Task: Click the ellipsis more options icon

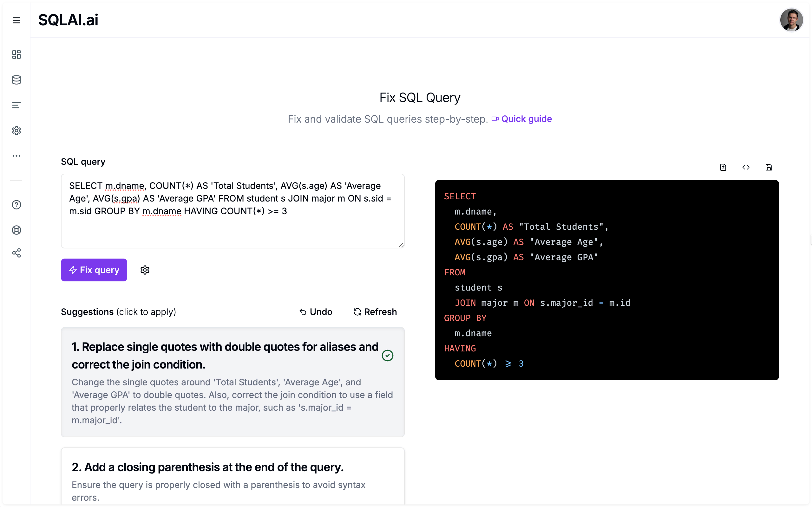Action: 16,156
